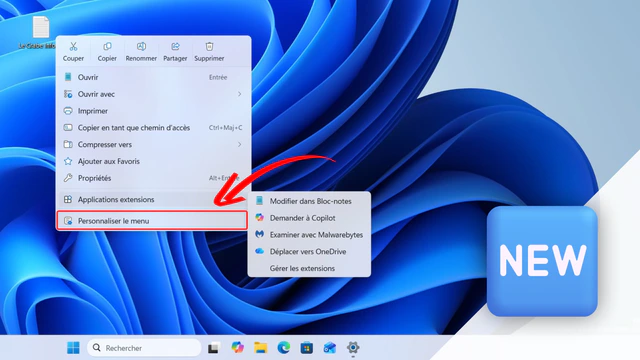The width and height of the screenshot is (640, 360).
Task: Click the icon beside Compresser vers
Action: [68, 144]
